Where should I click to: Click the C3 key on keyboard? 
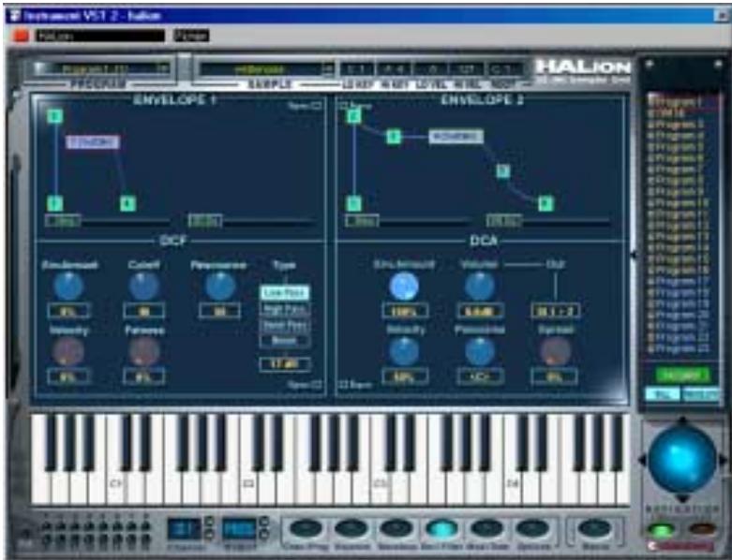[x=380, y=485]
